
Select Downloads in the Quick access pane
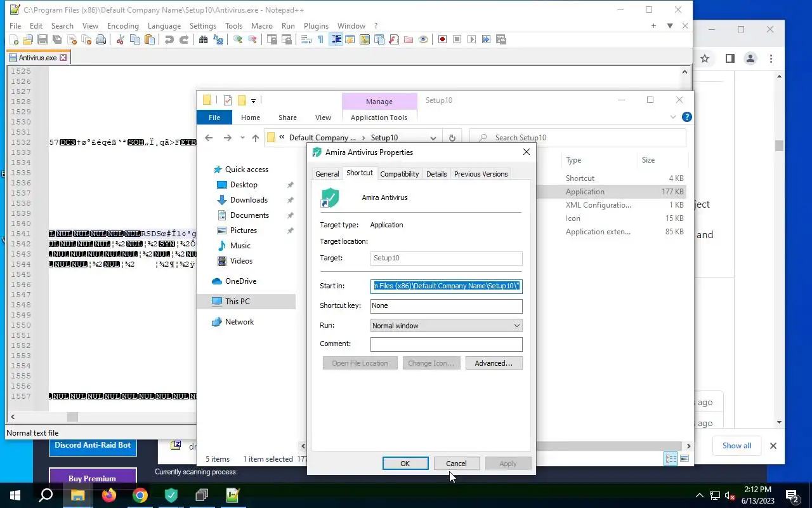[249, 200]
